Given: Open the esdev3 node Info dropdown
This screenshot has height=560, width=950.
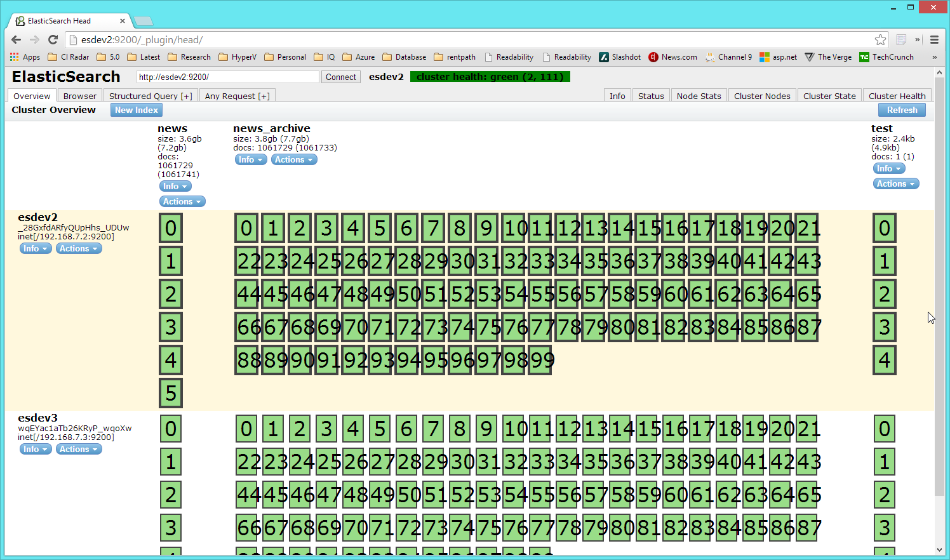Looking at the screenshot, I should click(x=36, y=449).
